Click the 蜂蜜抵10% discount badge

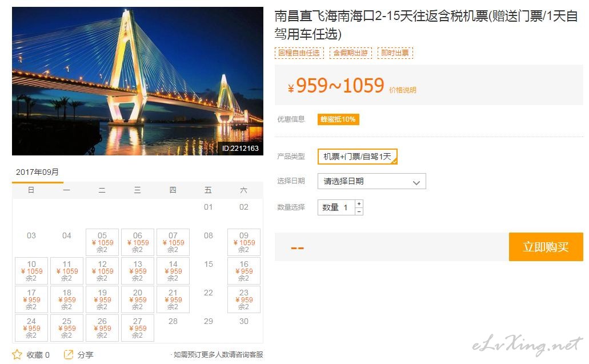pyautogui.click(x=338, y=119)
